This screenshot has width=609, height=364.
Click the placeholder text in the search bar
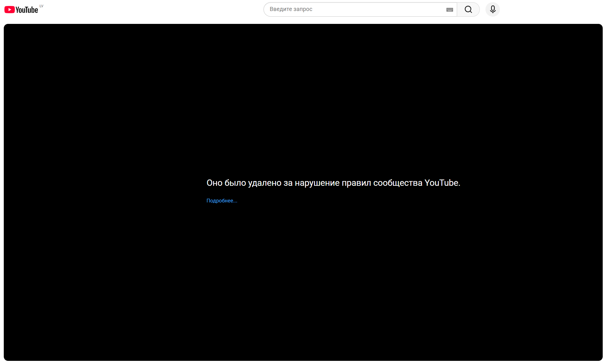tap(291, 9)
